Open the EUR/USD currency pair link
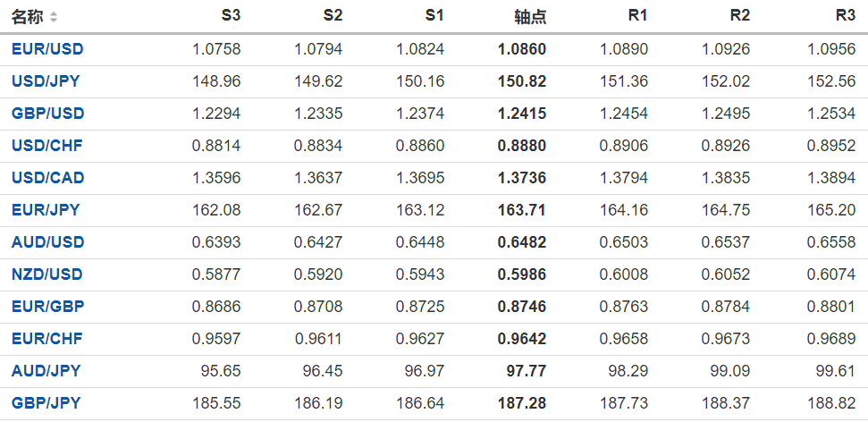 (47, 49)
